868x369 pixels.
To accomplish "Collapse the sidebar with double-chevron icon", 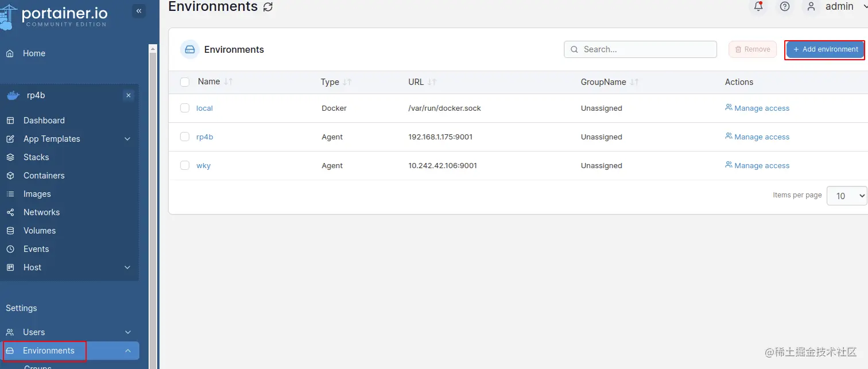I will (x=138, y=10).
